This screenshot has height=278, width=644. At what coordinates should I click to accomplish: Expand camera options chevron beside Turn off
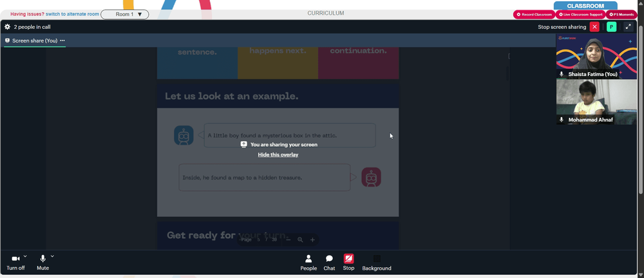point(25,256)
